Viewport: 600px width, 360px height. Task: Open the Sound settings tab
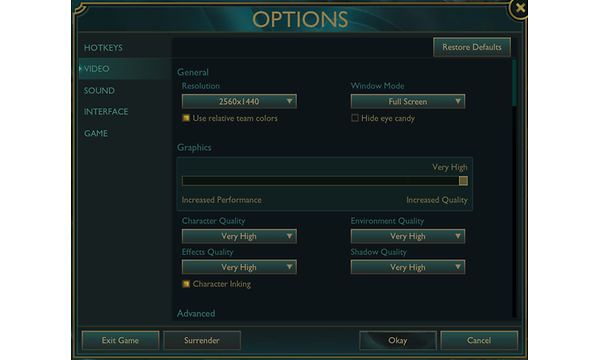[x=99, y=91]
